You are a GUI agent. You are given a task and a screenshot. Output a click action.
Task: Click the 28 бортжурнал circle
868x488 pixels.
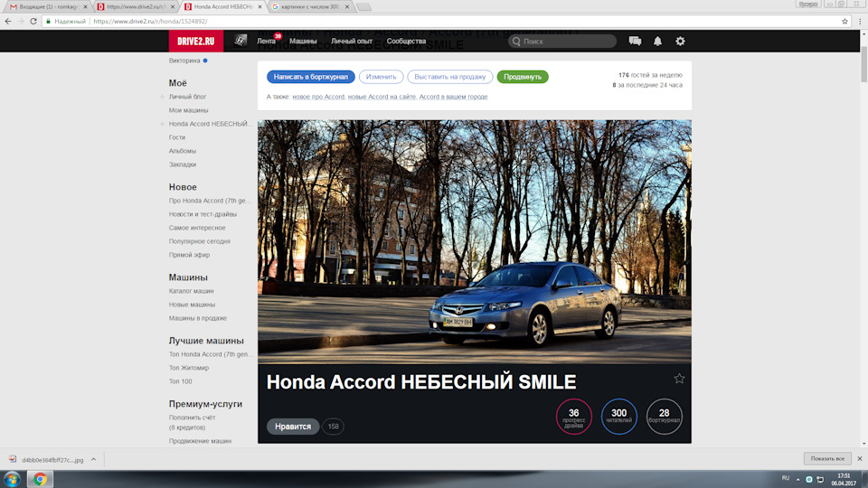pyautogui.click(x=665, y=417)
